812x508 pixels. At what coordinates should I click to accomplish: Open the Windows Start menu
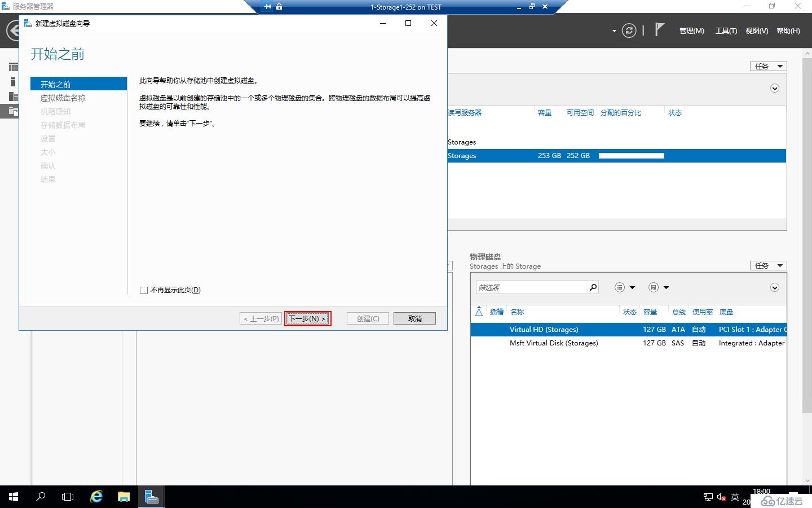click(14, 497)
